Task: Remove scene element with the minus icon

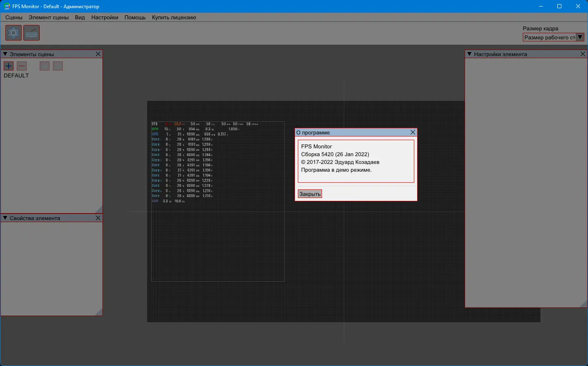Action: coord(22,66)
